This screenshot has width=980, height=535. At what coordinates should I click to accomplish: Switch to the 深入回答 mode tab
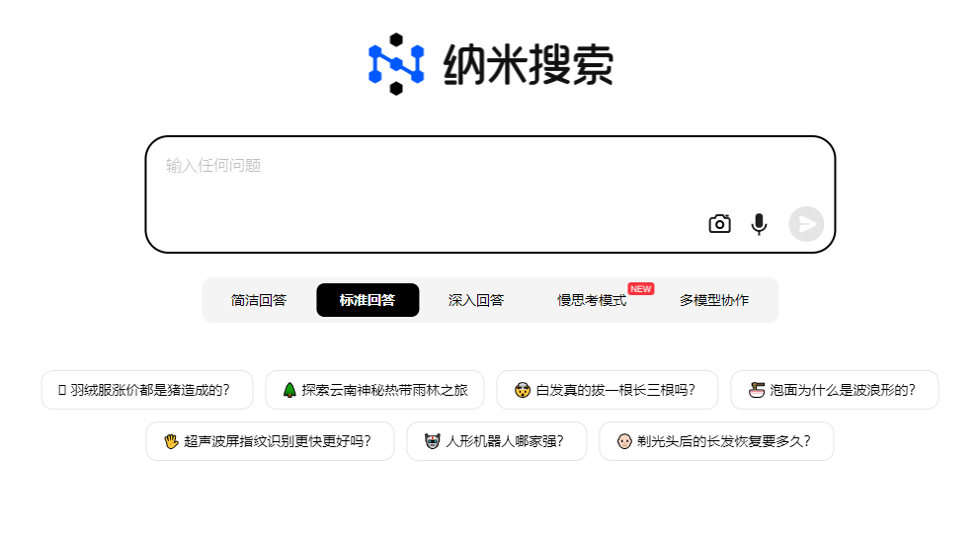[476, 300]
